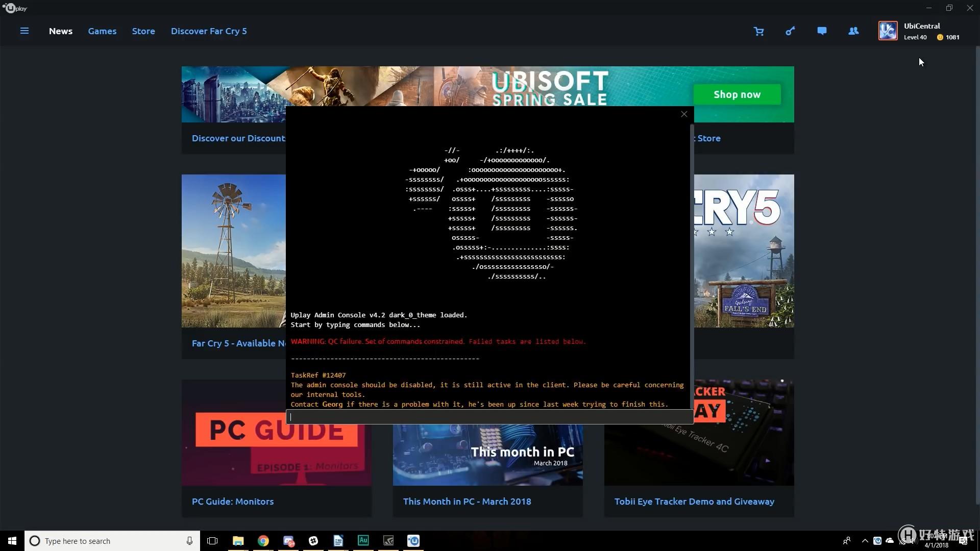This screenshot has width=980, height=551.
Task: Click the Uplay taskbar icon
Action: pos(413,541)
